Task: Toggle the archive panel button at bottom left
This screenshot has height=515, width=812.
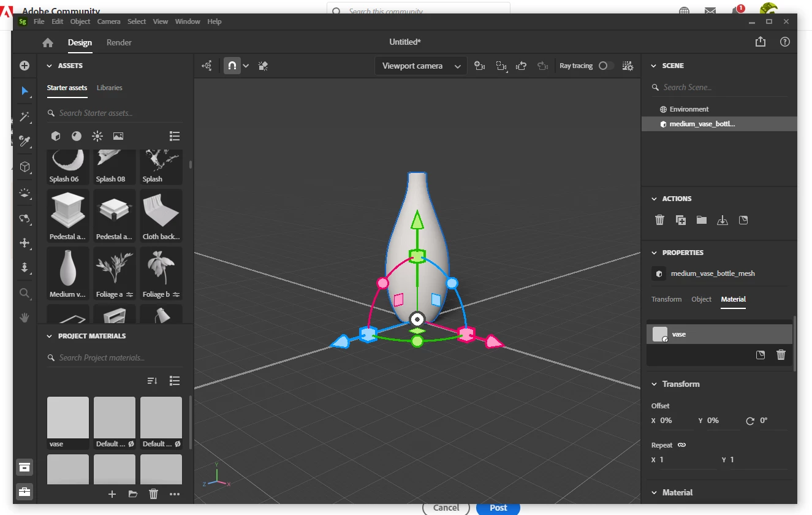Action: click(x=25, y=467)
